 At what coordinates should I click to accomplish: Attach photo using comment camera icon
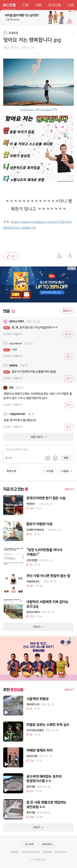[x=48, y=458]
